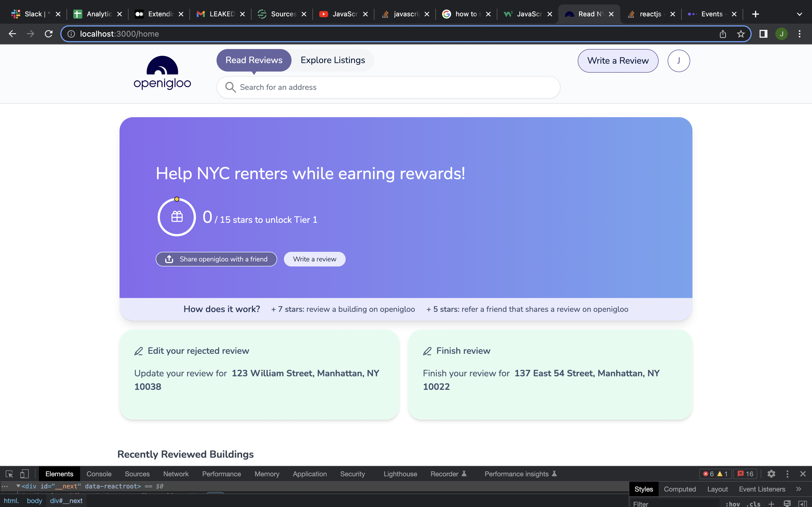The width and height of the screenshot is (812, 507).
Task: Toggle browser side panel icon
Action: [763, 34]
